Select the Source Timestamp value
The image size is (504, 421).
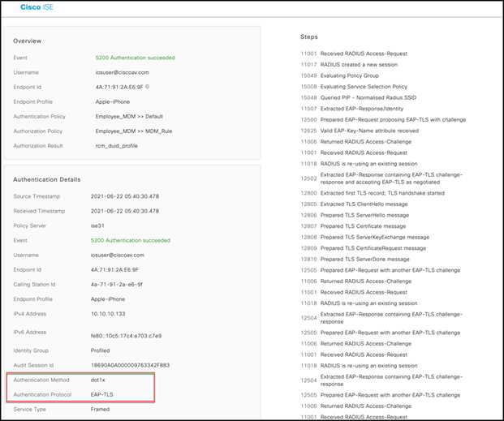(x=125, y=196)
